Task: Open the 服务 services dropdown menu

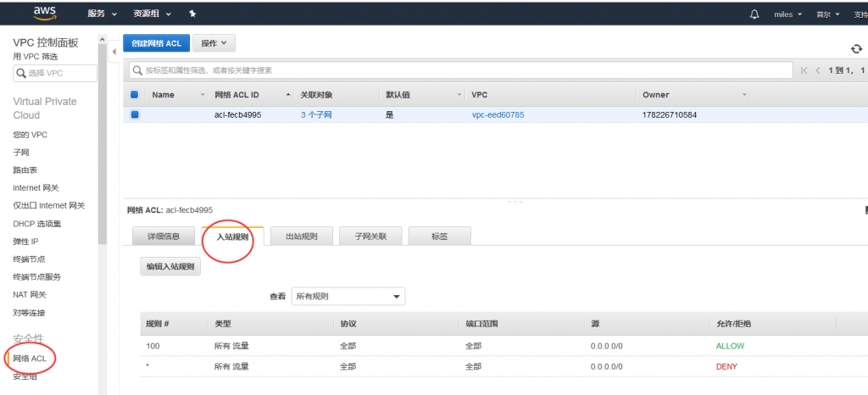Action: pos(101,14)
